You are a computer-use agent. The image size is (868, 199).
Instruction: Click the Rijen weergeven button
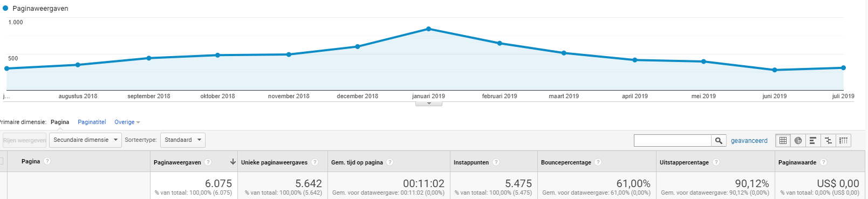tap(24, 140)
